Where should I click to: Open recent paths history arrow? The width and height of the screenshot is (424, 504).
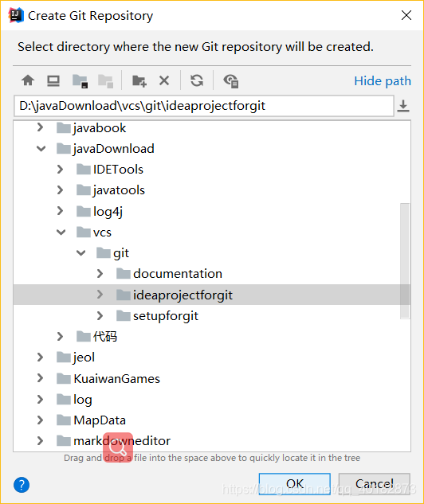[x=403, y=106]
